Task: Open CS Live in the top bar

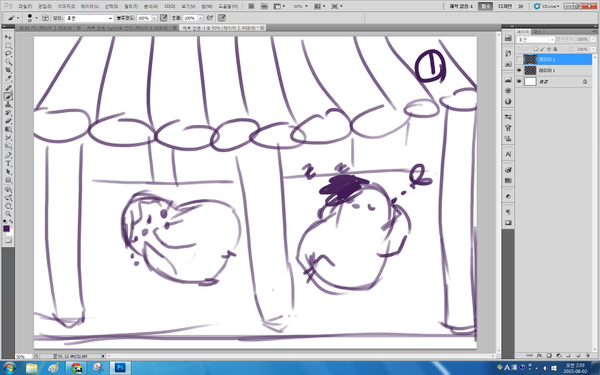Action: pyautogui.click(x=547, y=6)
